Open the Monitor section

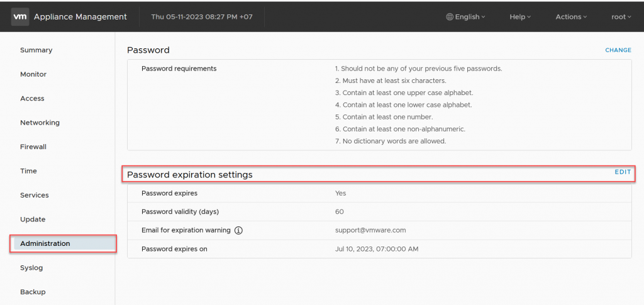click(x=33, y=74)
